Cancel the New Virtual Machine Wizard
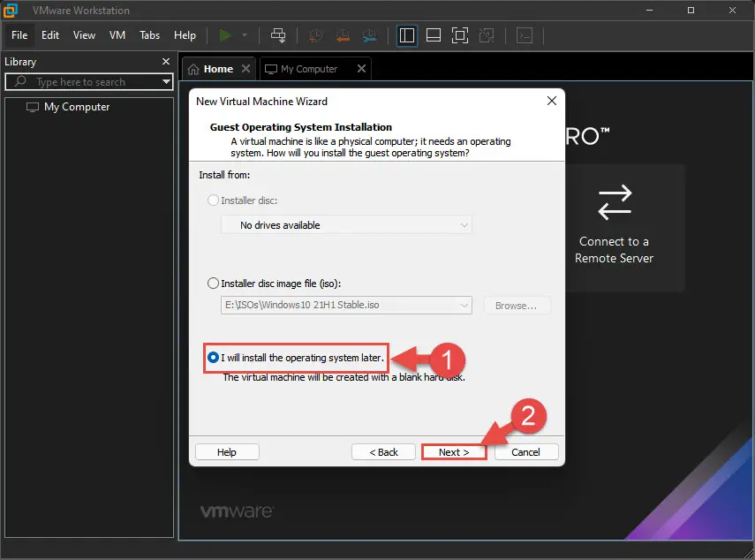Viewport: 755px width, 560px height. tap(525, 452)
